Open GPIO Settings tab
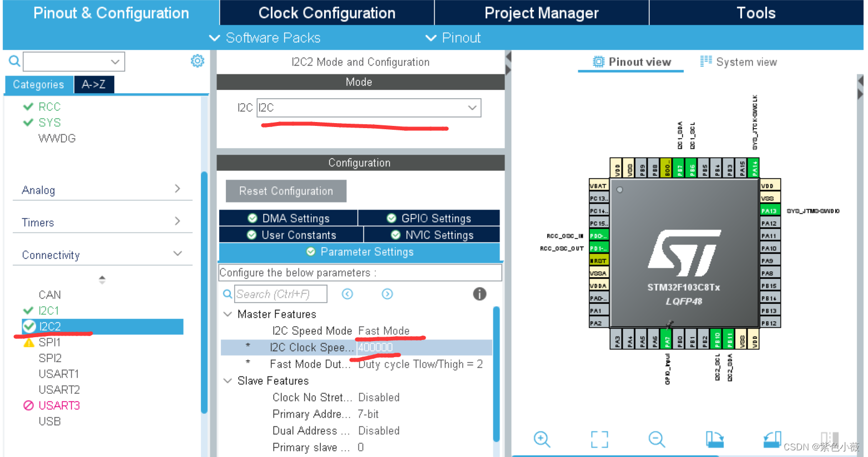The width and height of the screenshot is (868, 457). click(429, 218)
